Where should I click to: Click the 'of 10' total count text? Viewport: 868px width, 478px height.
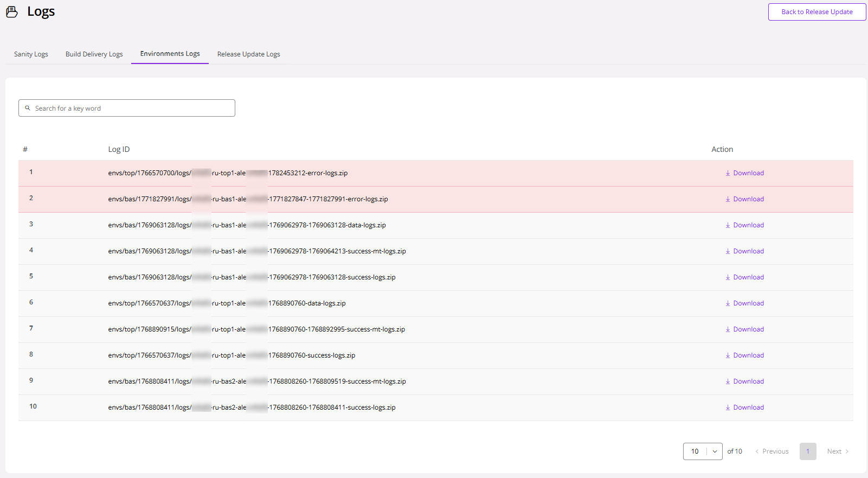point(735,451)
